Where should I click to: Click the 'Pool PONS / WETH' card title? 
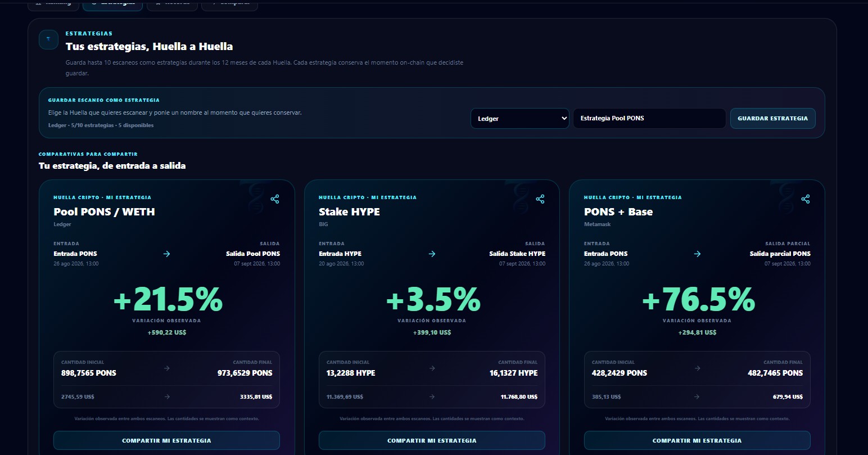coord(104,212)
